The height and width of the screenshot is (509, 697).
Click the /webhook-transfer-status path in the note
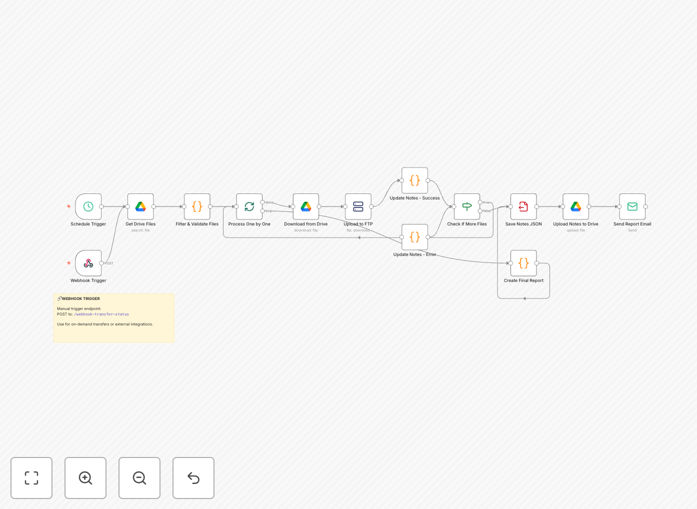101,314
